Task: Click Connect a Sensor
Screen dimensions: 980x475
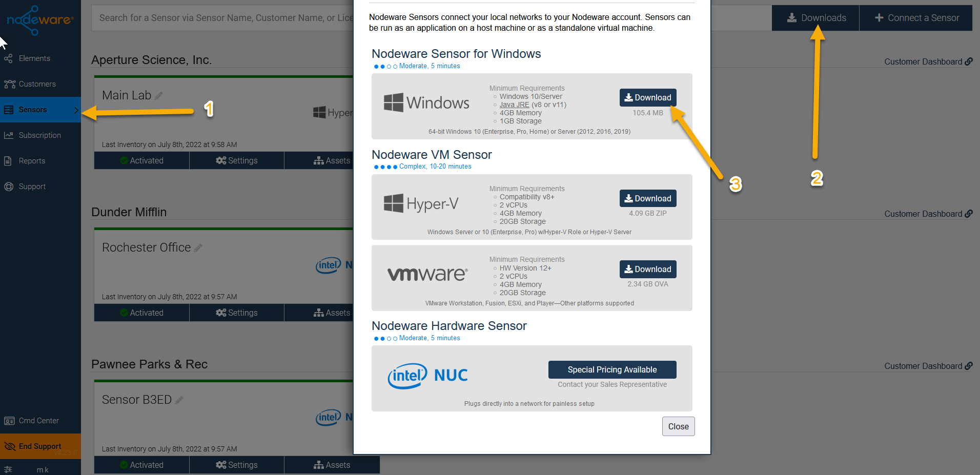Action: coord(916,17)
